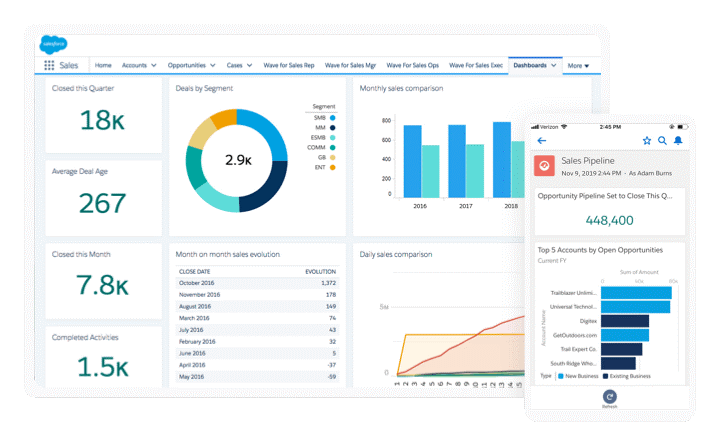Viewport: 720px width, 446px height.
Task: Select the June 2016 table row
Action: (x=257, y=353)
